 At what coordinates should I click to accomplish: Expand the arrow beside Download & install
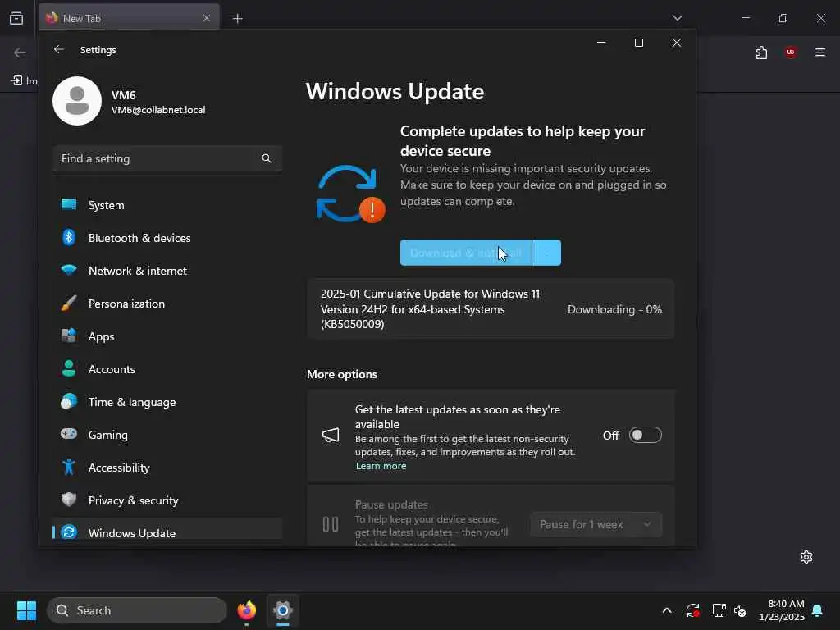coord(547,253)
